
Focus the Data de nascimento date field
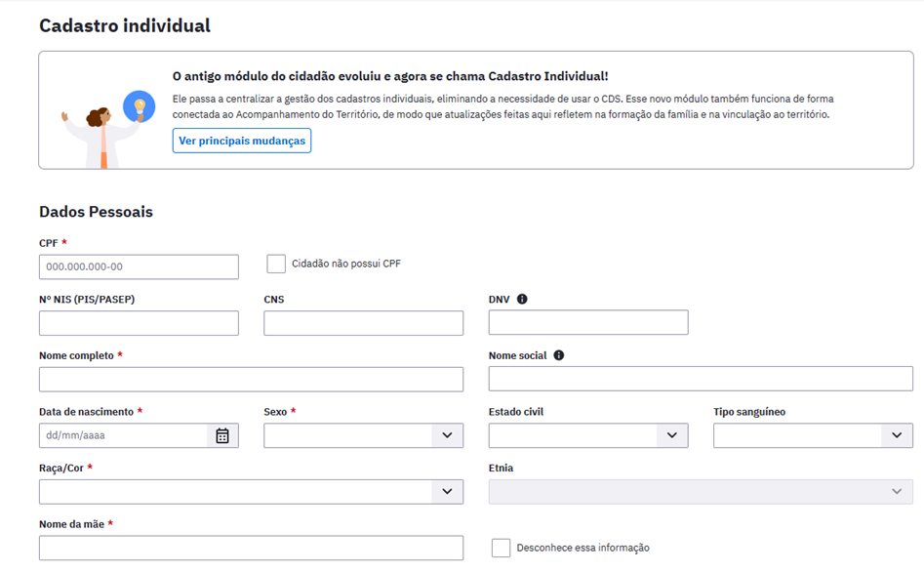pos(140,435)
